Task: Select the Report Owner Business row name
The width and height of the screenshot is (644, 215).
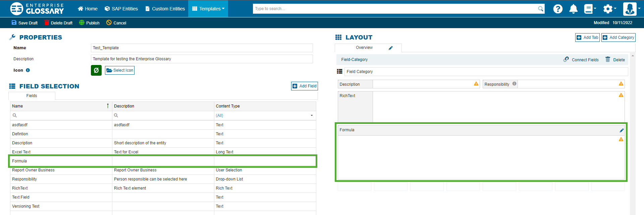Action: (x=33, y=170)
